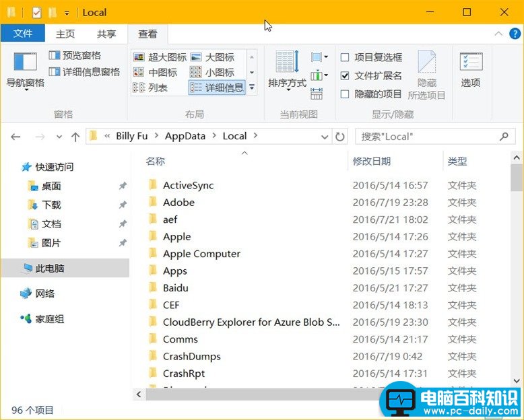Click the Properties quick access toolbar icon
524x420 pixels.
click(x=37, y=13)
